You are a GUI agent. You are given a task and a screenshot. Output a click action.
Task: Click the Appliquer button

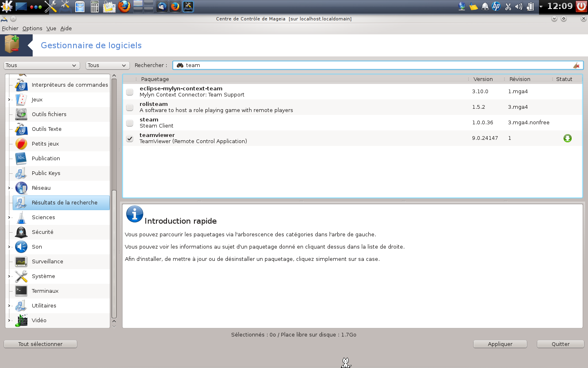(500, 344)
